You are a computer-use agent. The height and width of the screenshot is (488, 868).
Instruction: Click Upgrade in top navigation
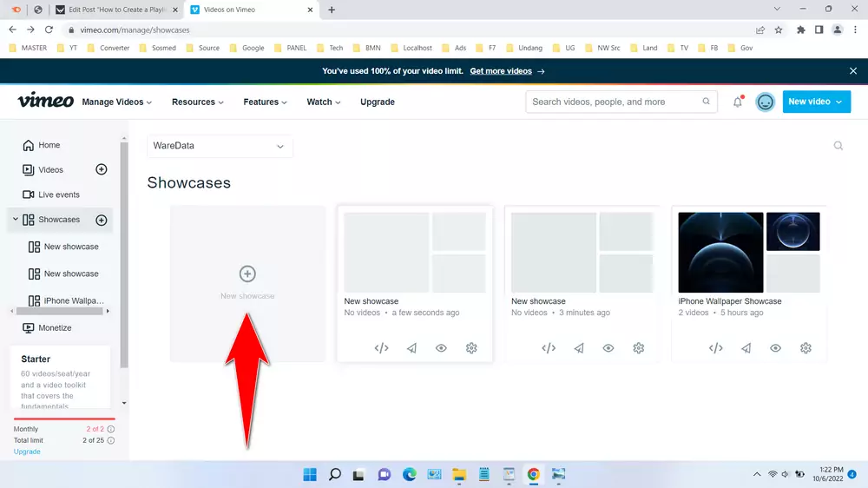coord(378,102)
